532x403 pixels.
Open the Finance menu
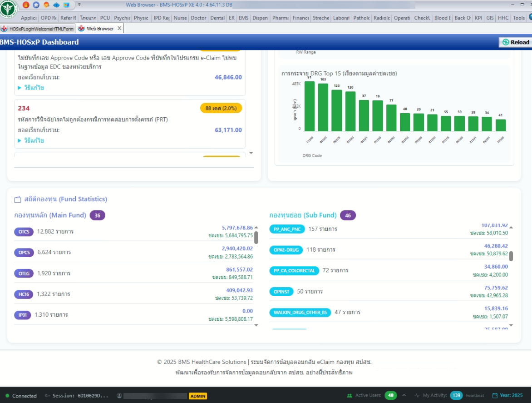click(300, 18)
